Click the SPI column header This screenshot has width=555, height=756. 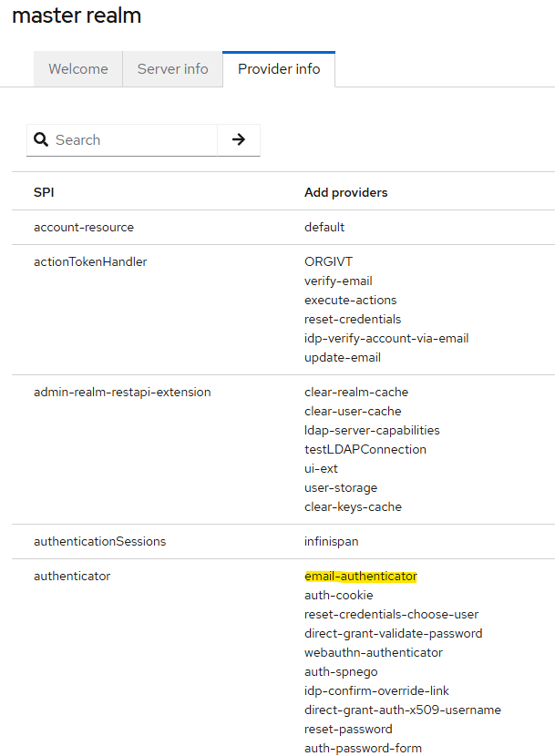click(x=44, y=192)
